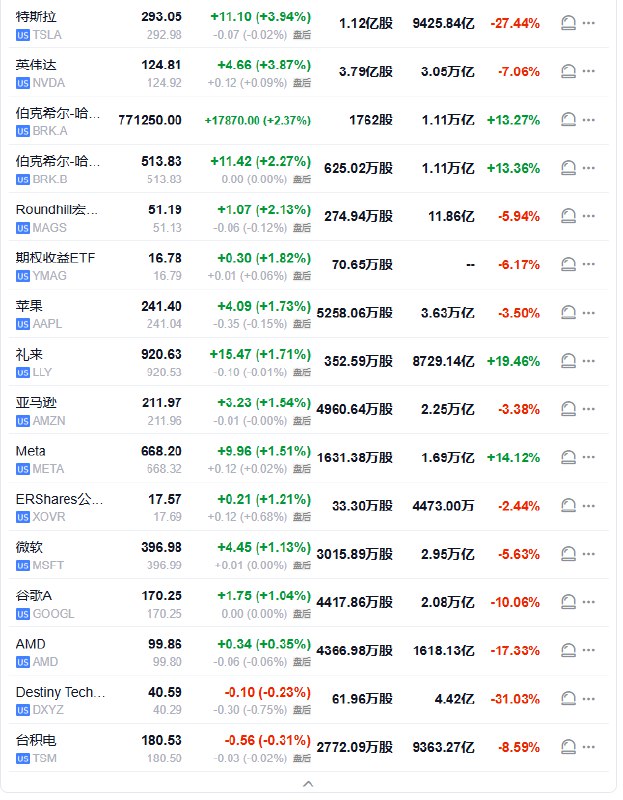Click year change +19.46%
The width and height of the screenshot is (623, 800).
(x=513, y=362)
